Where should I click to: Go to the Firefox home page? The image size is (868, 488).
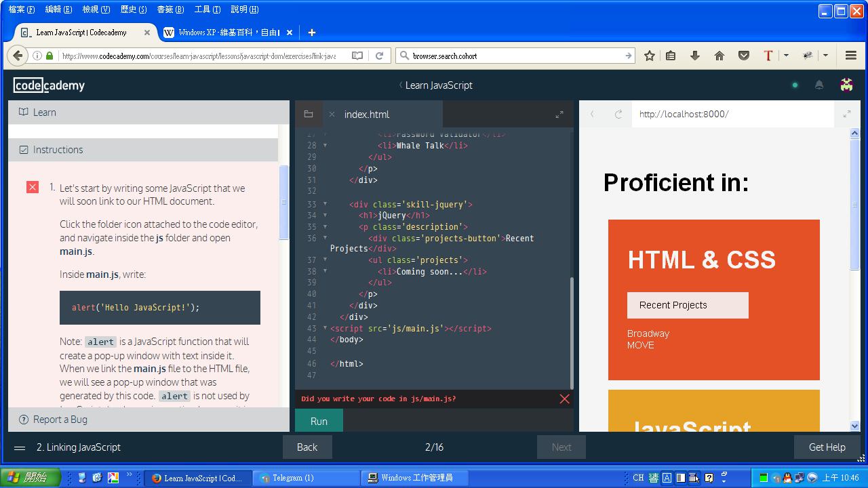(x=719, y=56)
